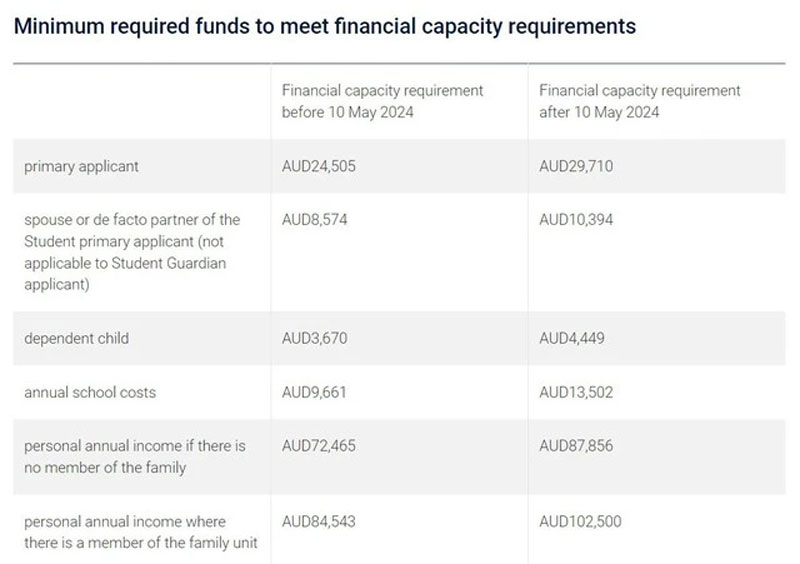
Task: Select the 'before 10 May 2024' column header
Action: click(382, 101)
